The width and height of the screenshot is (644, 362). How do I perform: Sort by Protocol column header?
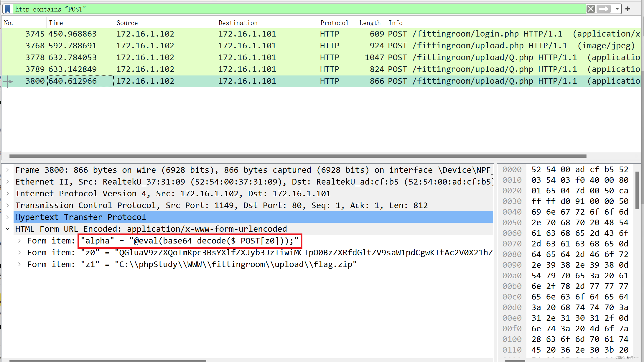[334, 23]
